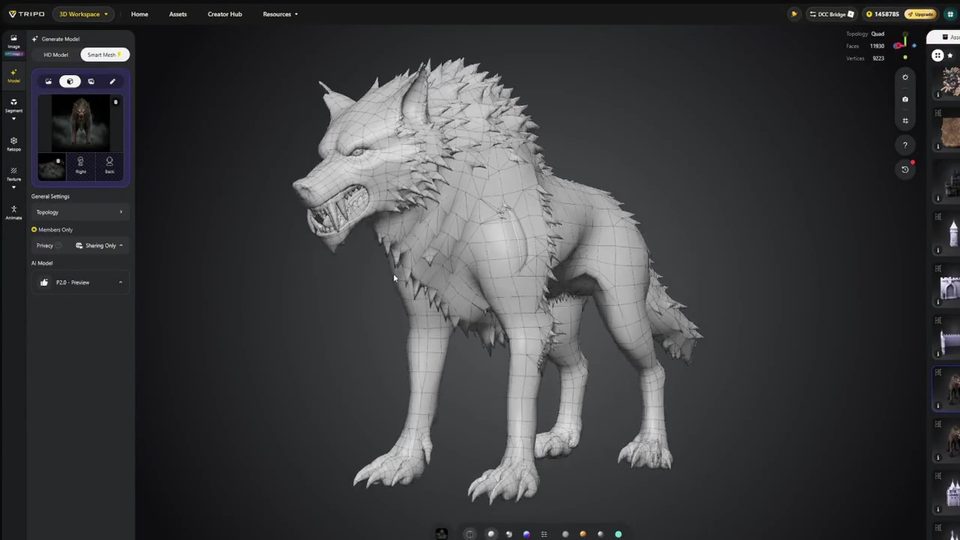Click the Upgrade button
This screenshot has height=540, width=960.
coord(921,14)
